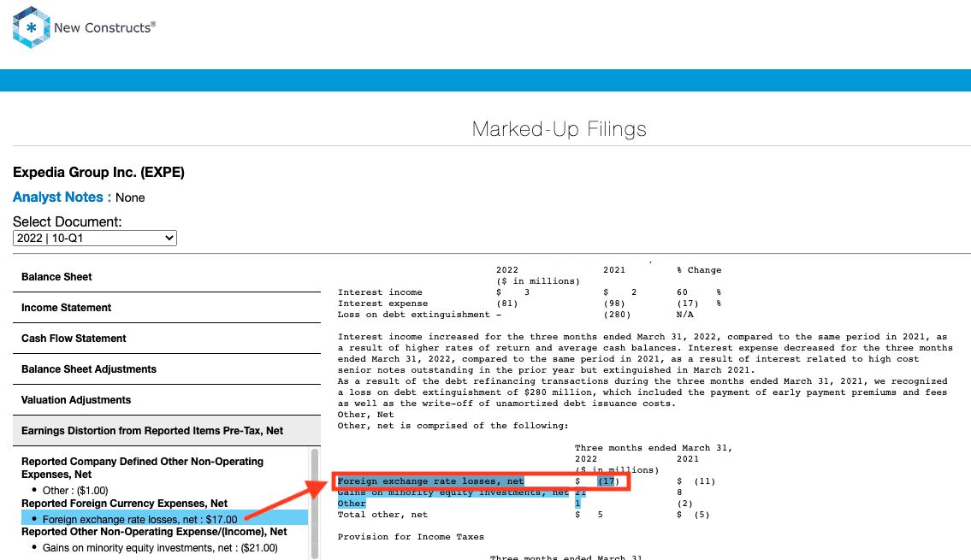Click the Expedia Group Inc. (EXPE) heading
Screen dimensions: 971x560
98,172
